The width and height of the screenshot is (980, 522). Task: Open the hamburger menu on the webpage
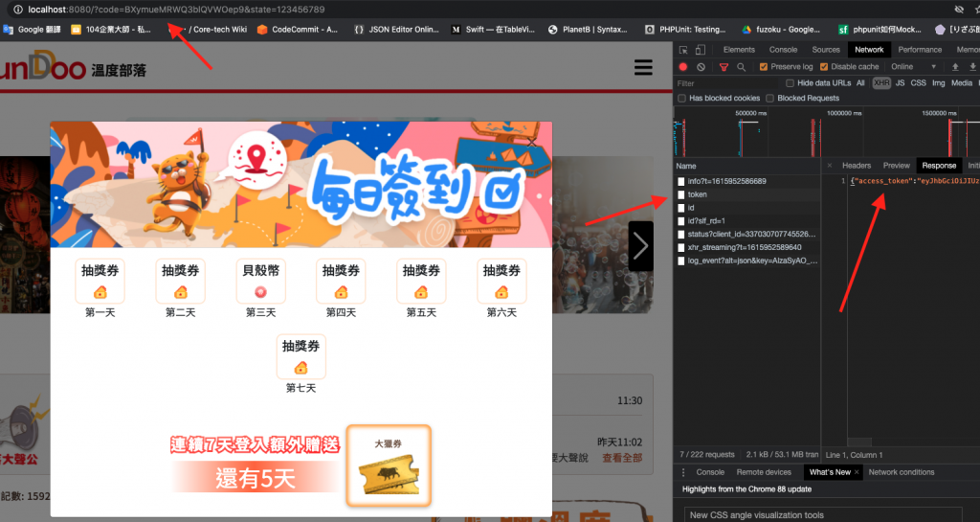pos(643,67)
